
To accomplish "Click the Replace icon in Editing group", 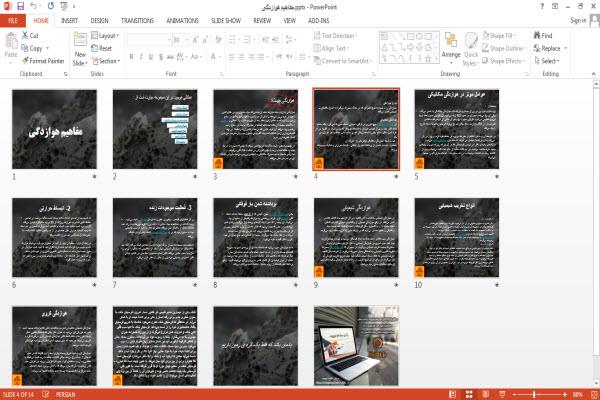I will pos(537,48).
